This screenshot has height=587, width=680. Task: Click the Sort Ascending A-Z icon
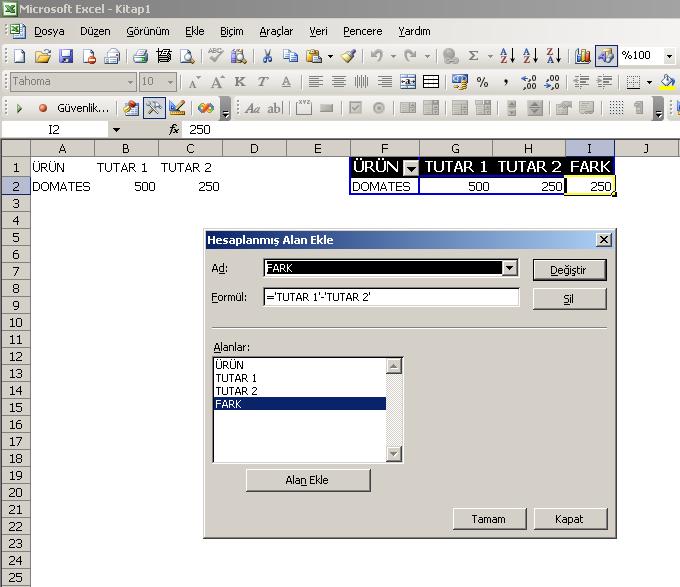(x=507, y=56)
